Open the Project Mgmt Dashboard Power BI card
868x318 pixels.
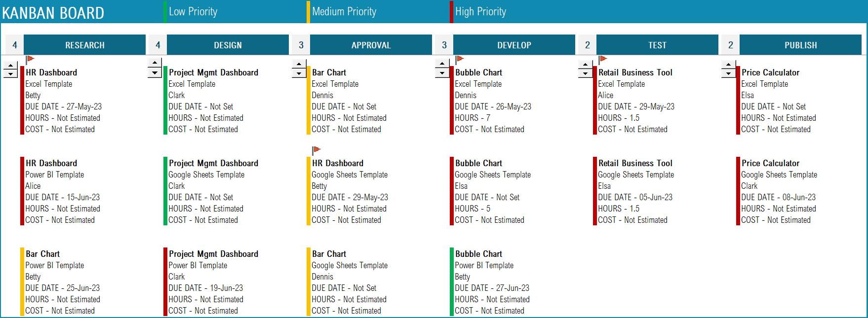(x=211, y=282)
